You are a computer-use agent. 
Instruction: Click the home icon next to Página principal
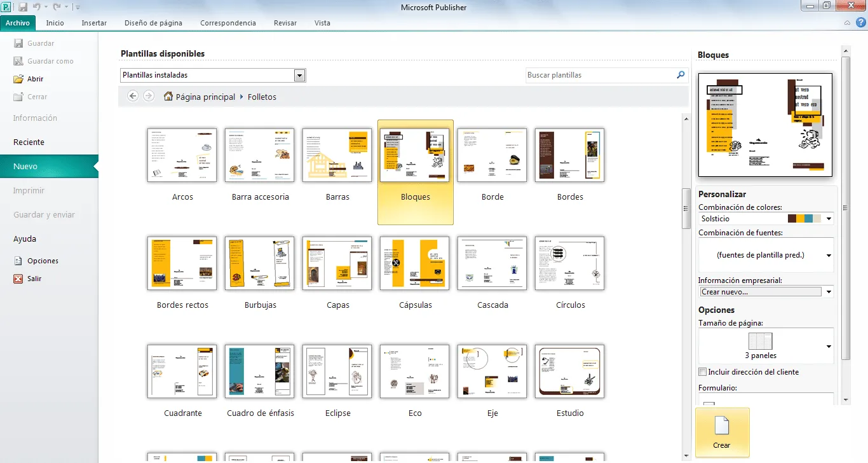tap(168, 97)
